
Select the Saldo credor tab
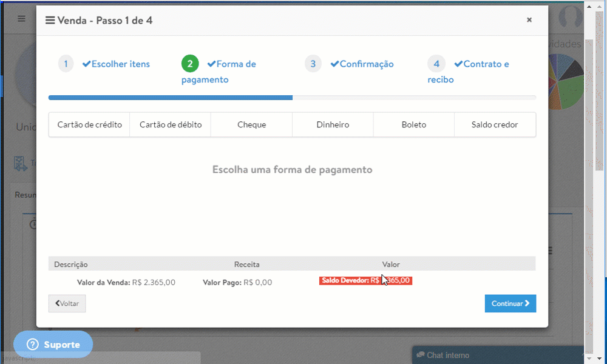pyautogui.click(x=495, y=124)
